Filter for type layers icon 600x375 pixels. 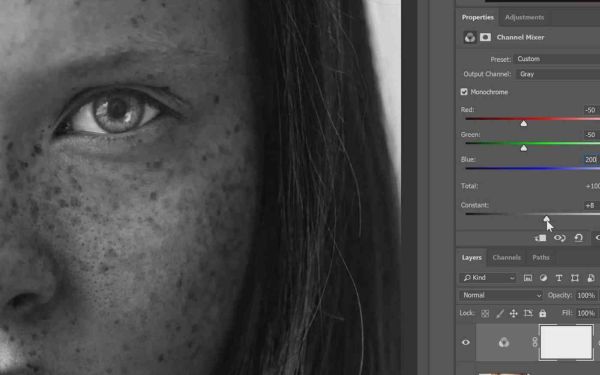(x=559, y=278)
